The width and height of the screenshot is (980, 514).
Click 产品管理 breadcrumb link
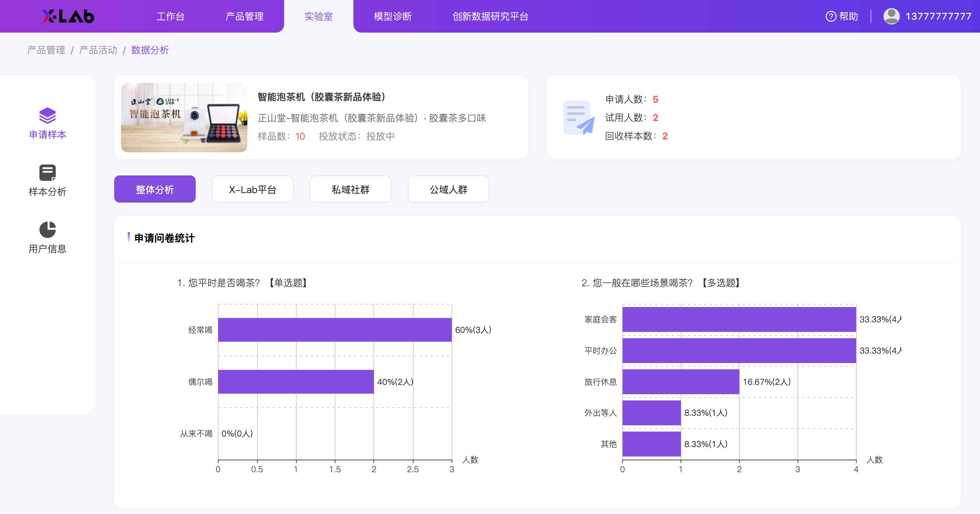pyautogui.click(x=46, y=50)
